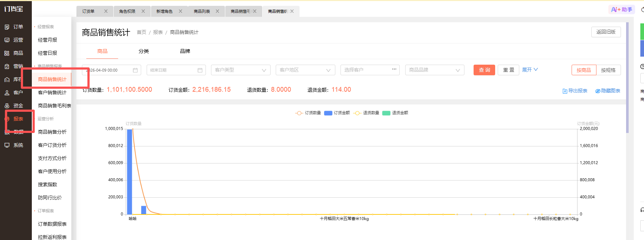The height and width of the screenshot is (240, 644).
Task: Collapse the 订单报表 menu group
Action: (x=45, y=211)
